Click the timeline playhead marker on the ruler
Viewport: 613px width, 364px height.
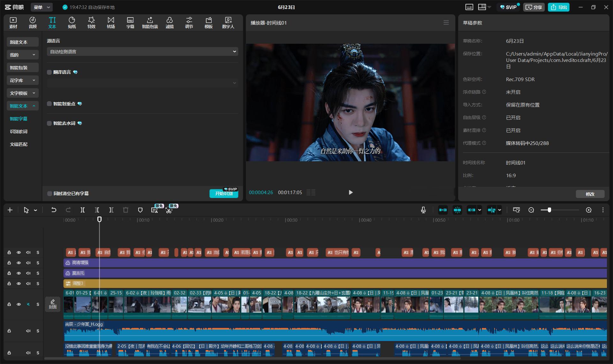[x=99, y=219]
